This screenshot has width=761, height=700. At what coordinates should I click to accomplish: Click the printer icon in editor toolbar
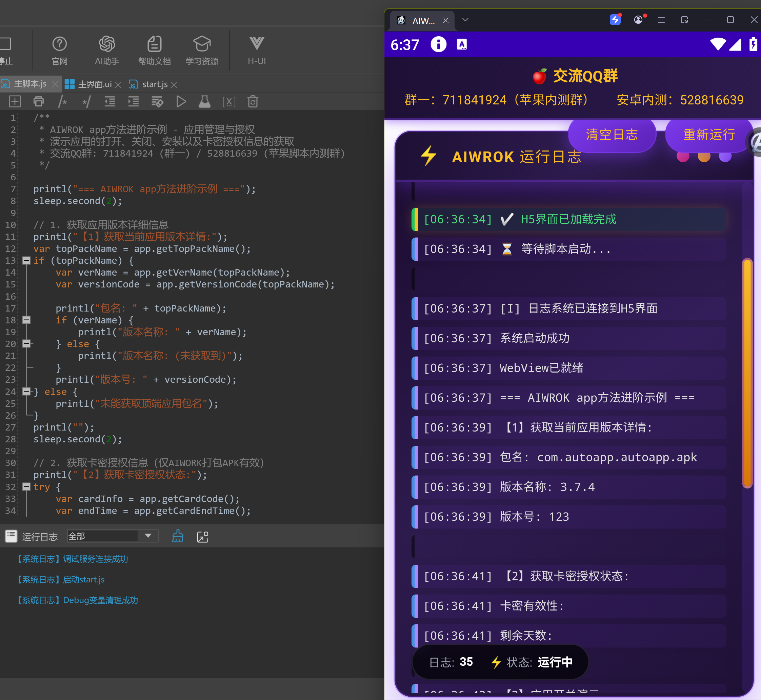(x=39, y=101)
